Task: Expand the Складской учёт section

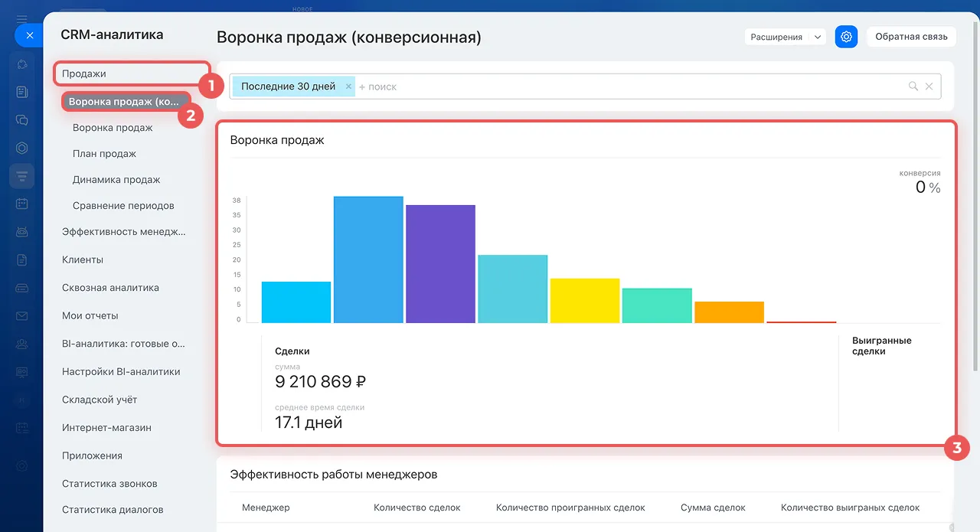Action: (x=100, y=400)
